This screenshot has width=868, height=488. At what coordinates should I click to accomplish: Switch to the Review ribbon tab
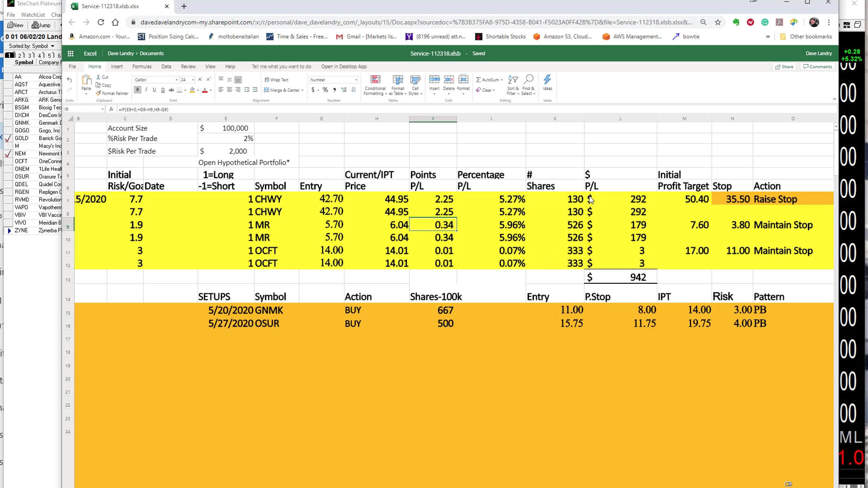(188, 67)
